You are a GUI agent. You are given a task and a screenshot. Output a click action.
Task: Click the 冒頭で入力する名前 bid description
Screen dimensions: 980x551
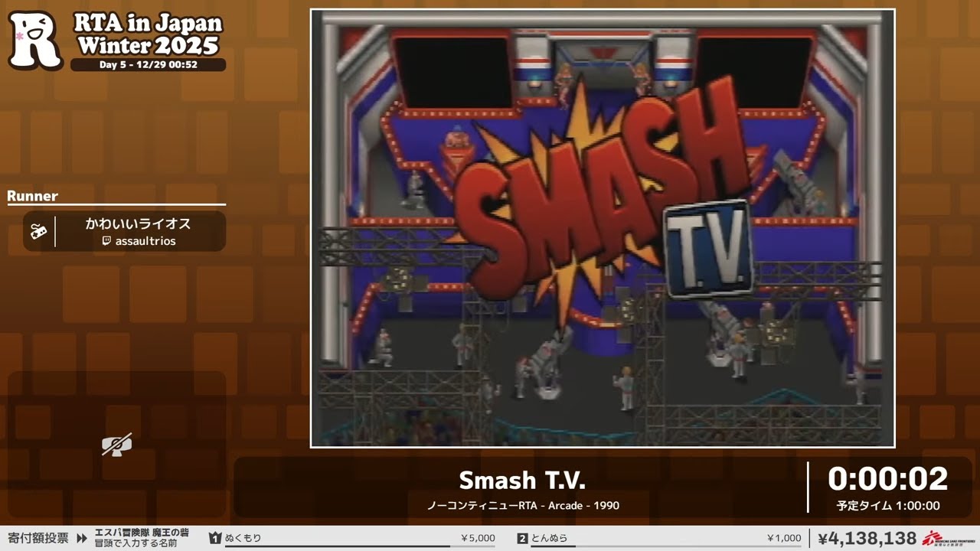pos(136,543)
